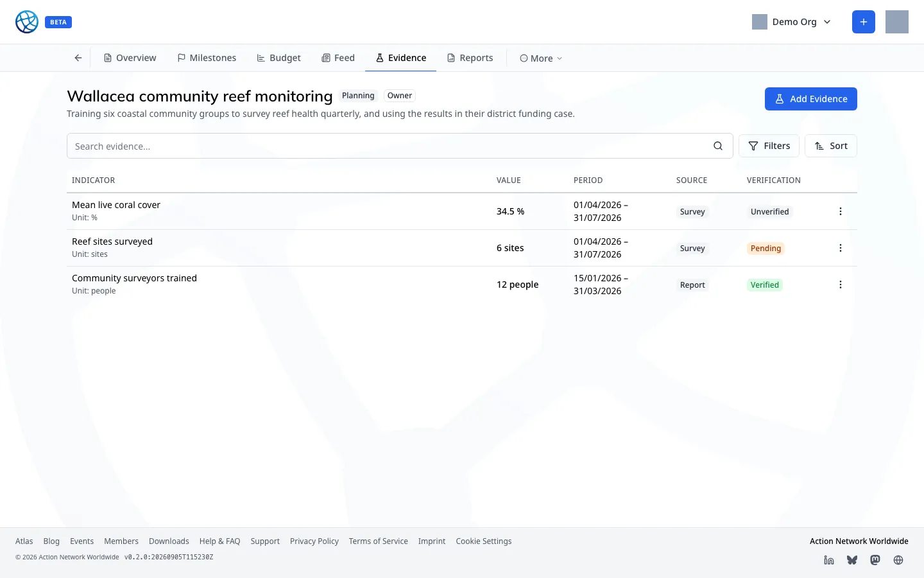Click the Planning status badge

(x=358, y=96)
